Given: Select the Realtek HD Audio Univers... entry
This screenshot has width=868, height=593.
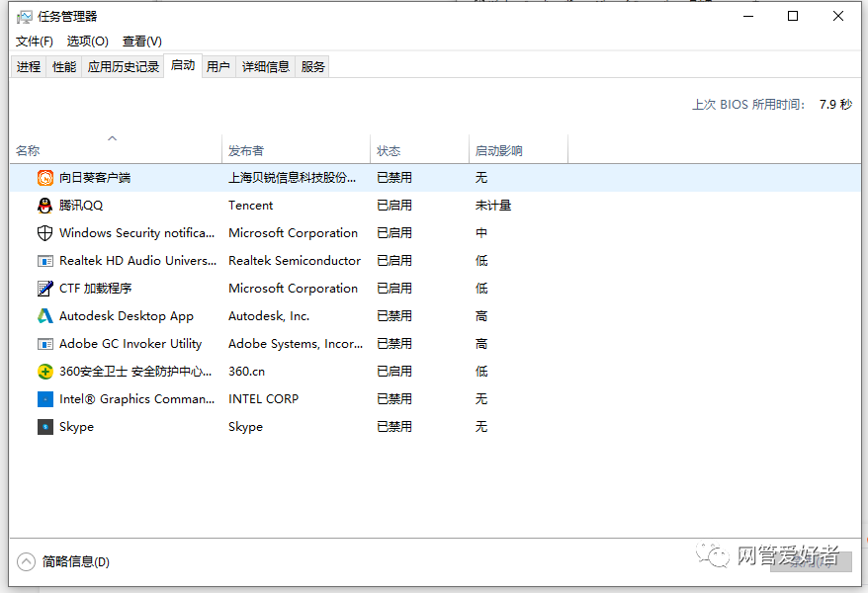Looking at the screenshot, I should 137,261.
